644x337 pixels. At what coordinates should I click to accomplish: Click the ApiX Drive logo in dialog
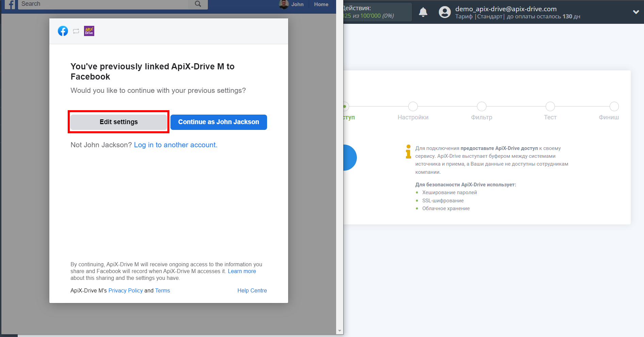(x=89, y=31)
